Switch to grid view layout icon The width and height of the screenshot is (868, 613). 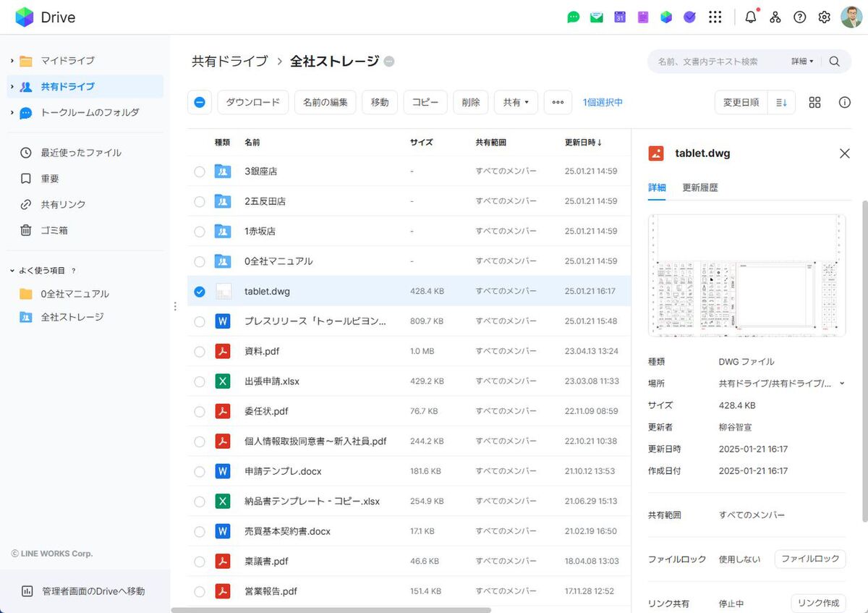click(x=814, y=103)
